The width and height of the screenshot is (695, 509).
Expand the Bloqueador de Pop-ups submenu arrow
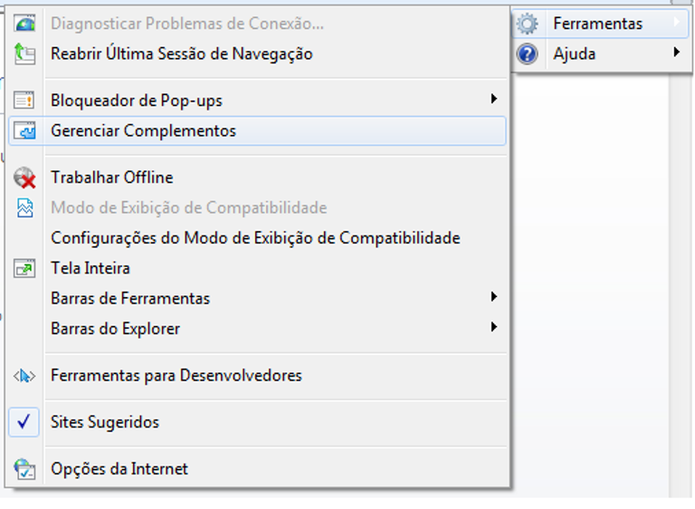pyautogui.click(x=494, y=99)
